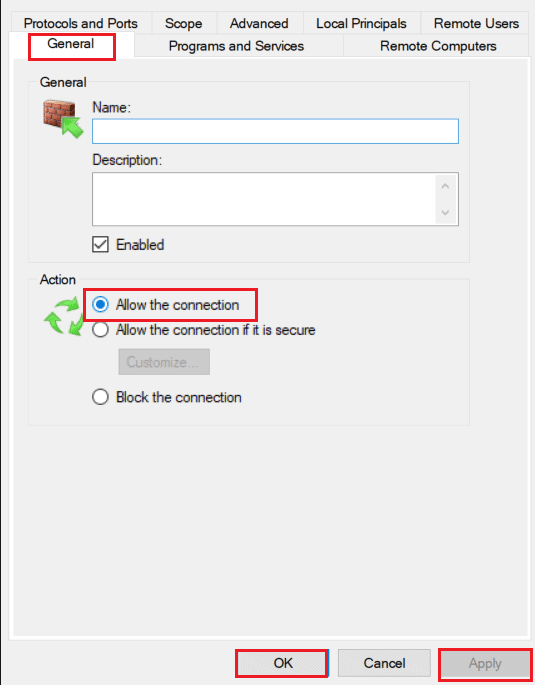Click the Cancel button

pos(384,663)
